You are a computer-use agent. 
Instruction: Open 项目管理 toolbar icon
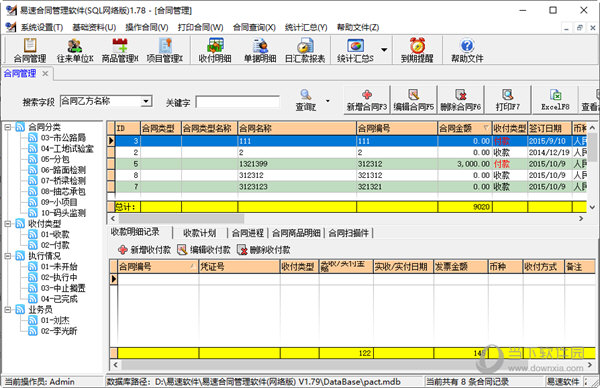coord(165,50)
